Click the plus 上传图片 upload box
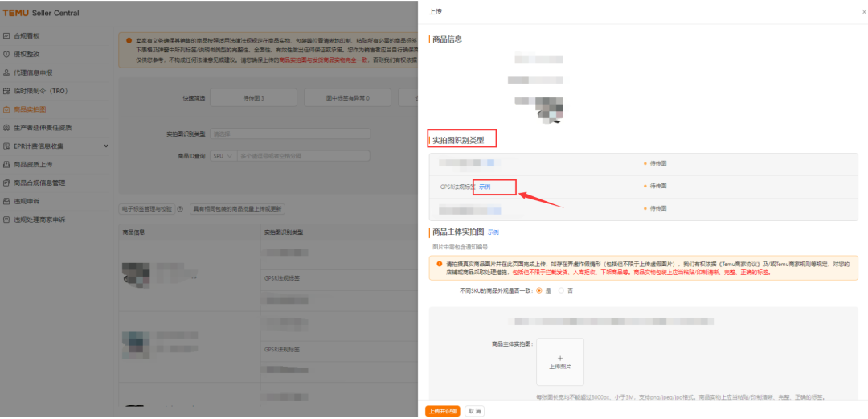Image resolution: width=868 pixels, height=419 pixels. (x=559, y=362)
